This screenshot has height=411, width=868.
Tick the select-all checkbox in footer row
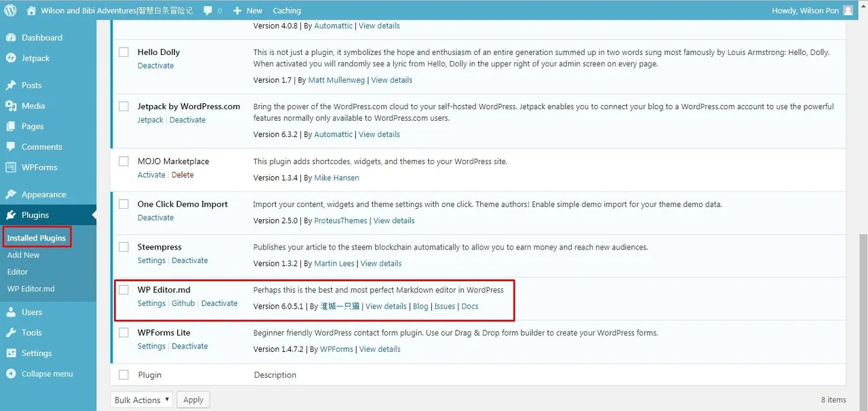coord(123,374)
